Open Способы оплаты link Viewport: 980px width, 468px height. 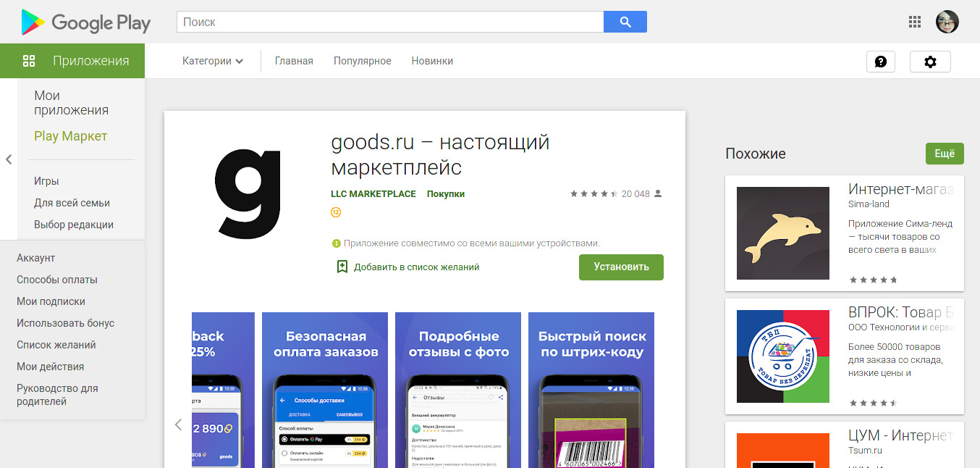[x=57, y=280]
